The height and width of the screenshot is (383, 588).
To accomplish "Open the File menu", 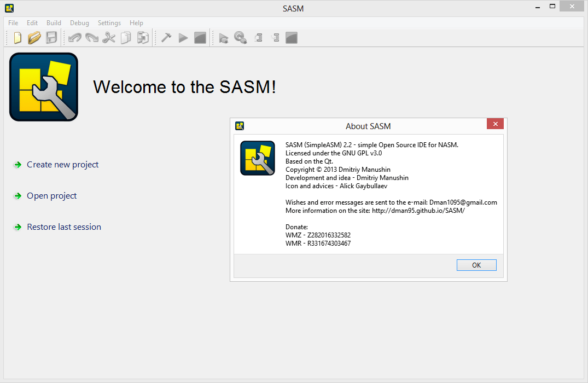I will pyautogui.click(x=13, y=22).
